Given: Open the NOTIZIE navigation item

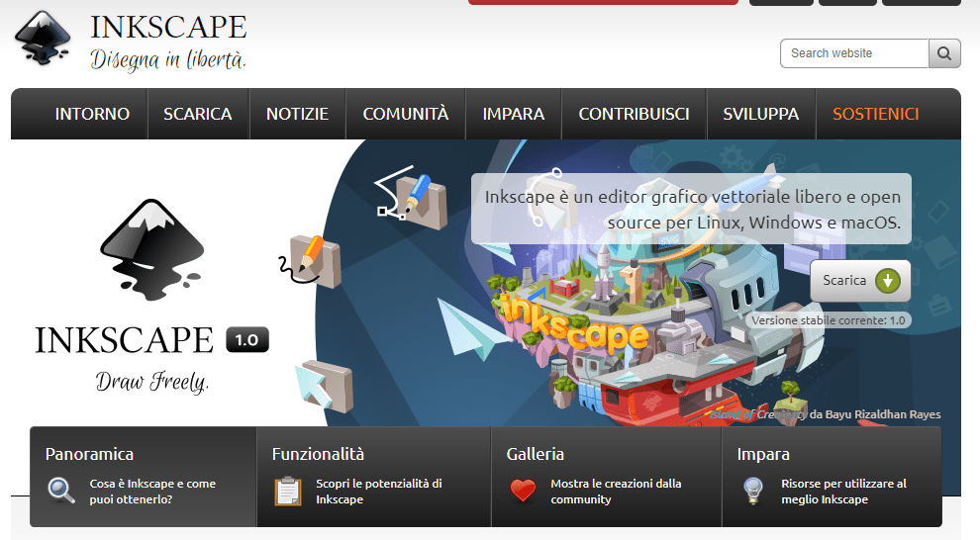Looking at the screenshot, I should point(297,114).
